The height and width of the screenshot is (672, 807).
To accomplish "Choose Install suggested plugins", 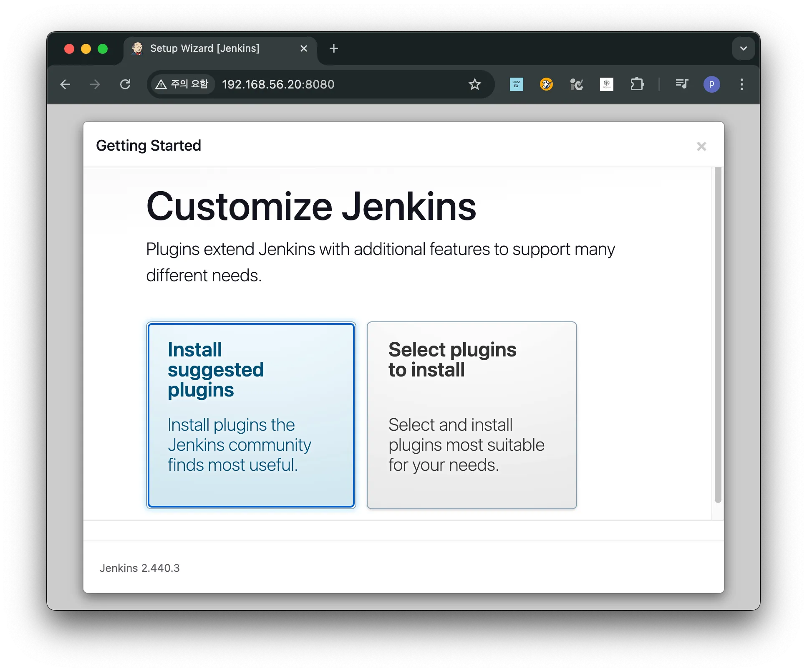I will (x=251, y=415).
